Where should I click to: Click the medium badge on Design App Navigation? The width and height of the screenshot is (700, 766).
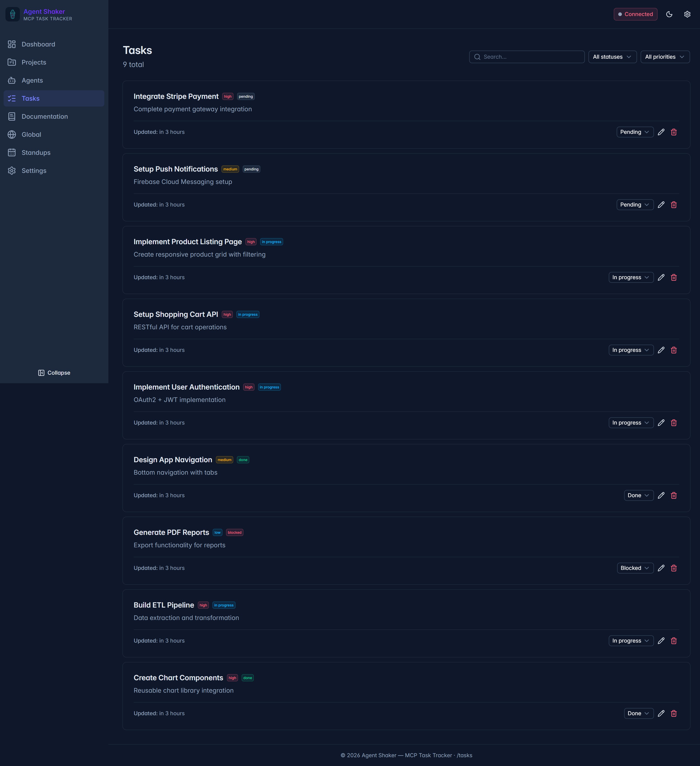[x=224, y=460]
